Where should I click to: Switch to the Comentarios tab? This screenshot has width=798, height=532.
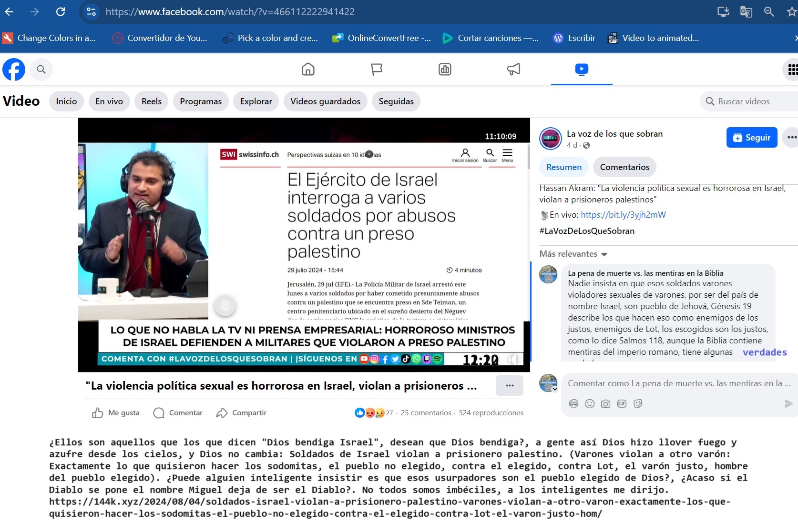[624, 167]
